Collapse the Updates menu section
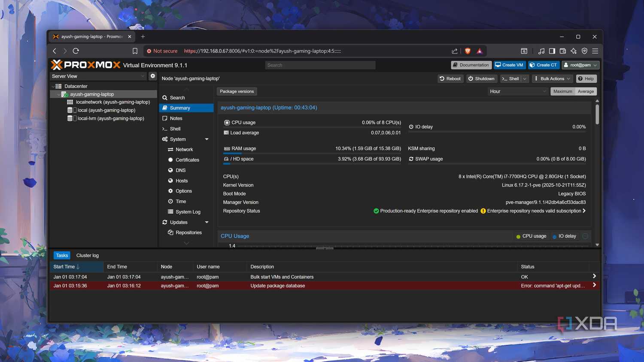Screen dimensions: 644x362 tap(207, 222)
